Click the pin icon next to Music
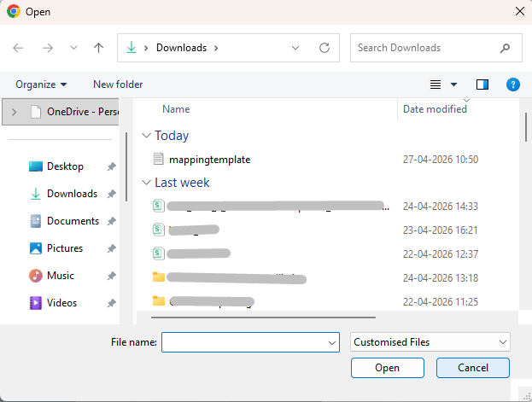 coord(112,276)
